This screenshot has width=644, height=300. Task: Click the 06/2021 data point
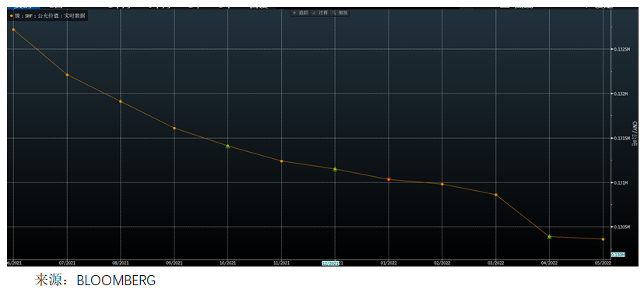(x=13, y=30)
